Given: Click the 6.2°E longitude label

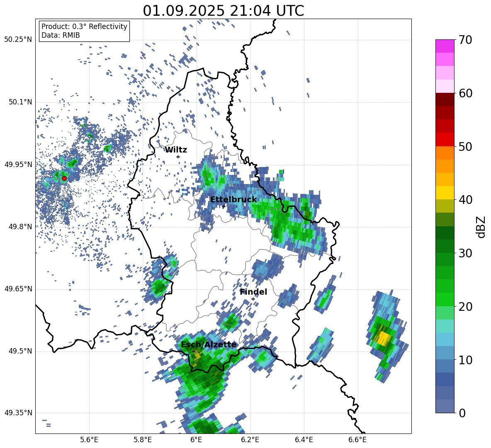Looking at the screenshot, I should coord(250,440).
